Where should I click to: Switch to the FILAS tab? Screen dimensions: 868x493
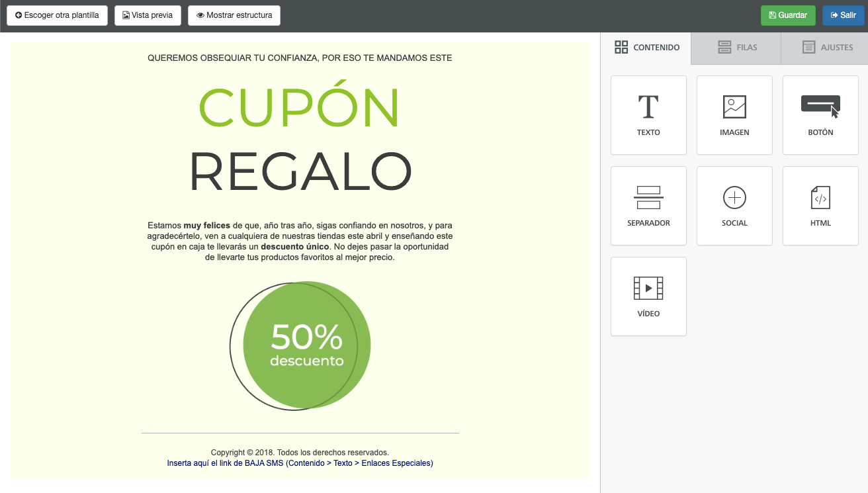click(735, 47)
